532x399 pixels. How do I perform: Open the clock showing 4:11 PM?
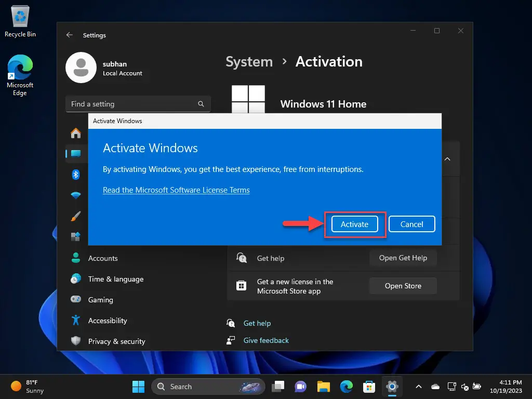coord(506,387)
